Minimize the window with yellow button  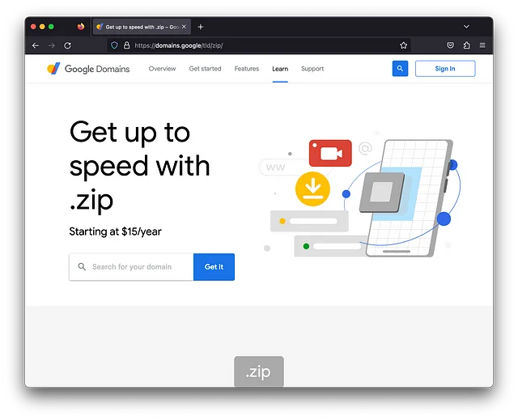(x=42, y=27)
